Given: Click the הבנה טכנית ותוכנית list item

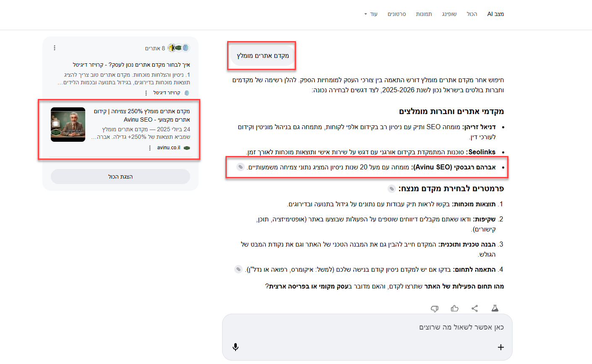Looking at the screenshot, I should pos(368,250).
